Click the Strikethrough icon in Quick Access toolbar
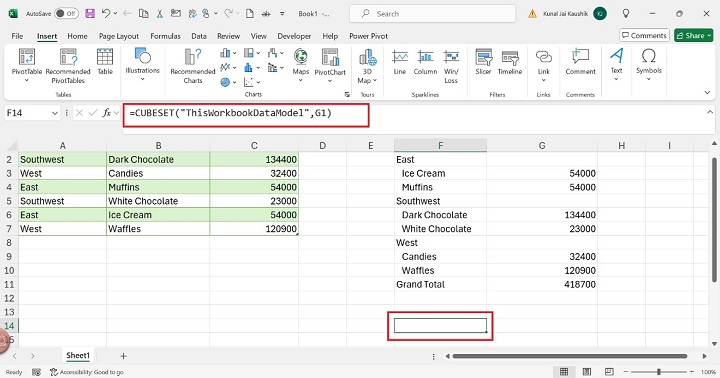Viewport: 720px width, 378px height. pyautogui.click(x=266, y=14)
